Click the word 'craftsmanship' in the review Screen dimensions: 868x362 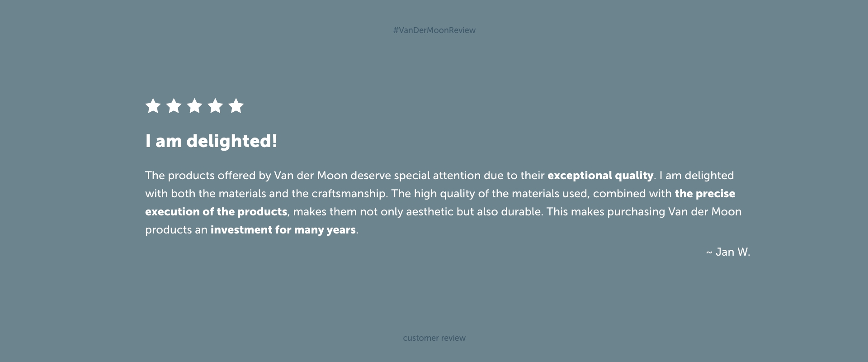(349, 194)
